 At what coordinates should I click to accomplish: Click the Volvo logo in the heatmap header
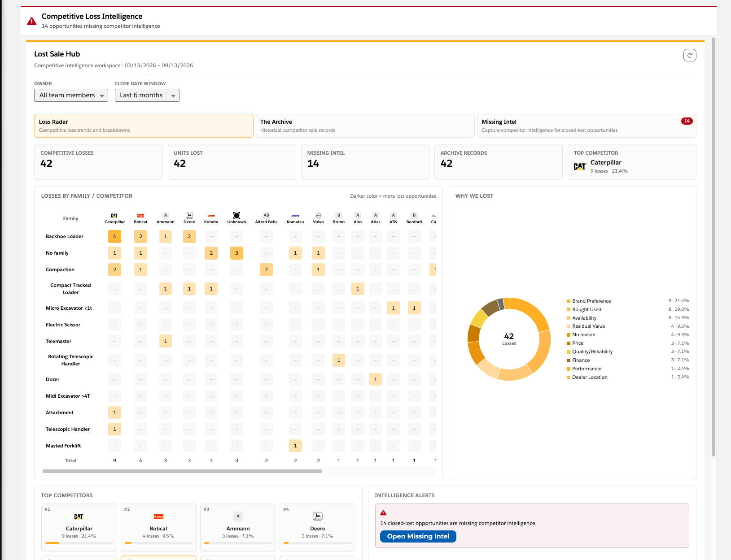[x=319, y=216]
